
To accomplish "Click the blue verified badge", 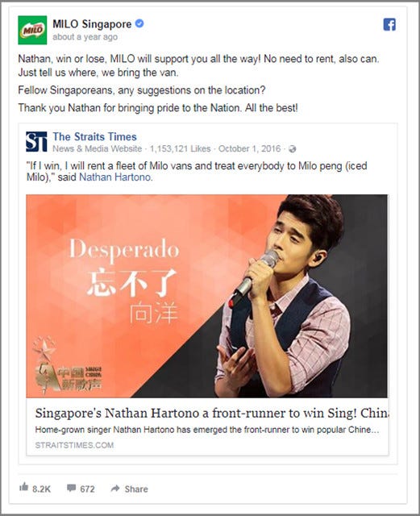I will coord(139,23).
